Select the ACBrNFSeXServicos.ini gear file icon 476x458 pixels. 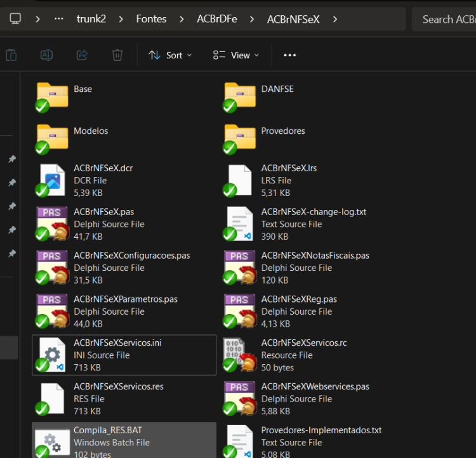[x=52, y=355]
